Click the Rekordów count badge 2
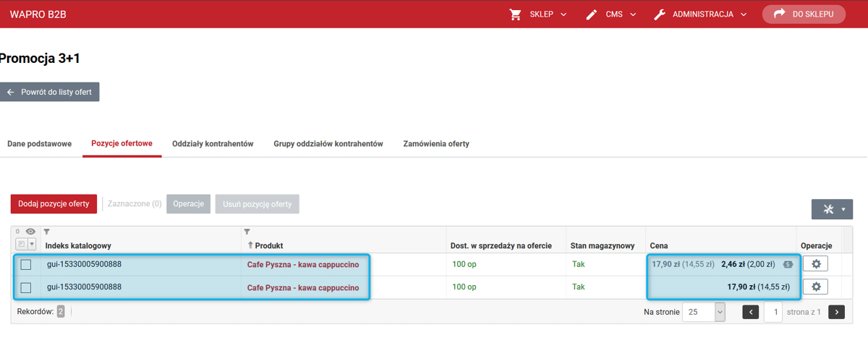The image size is (868, 364). [61, 311]
